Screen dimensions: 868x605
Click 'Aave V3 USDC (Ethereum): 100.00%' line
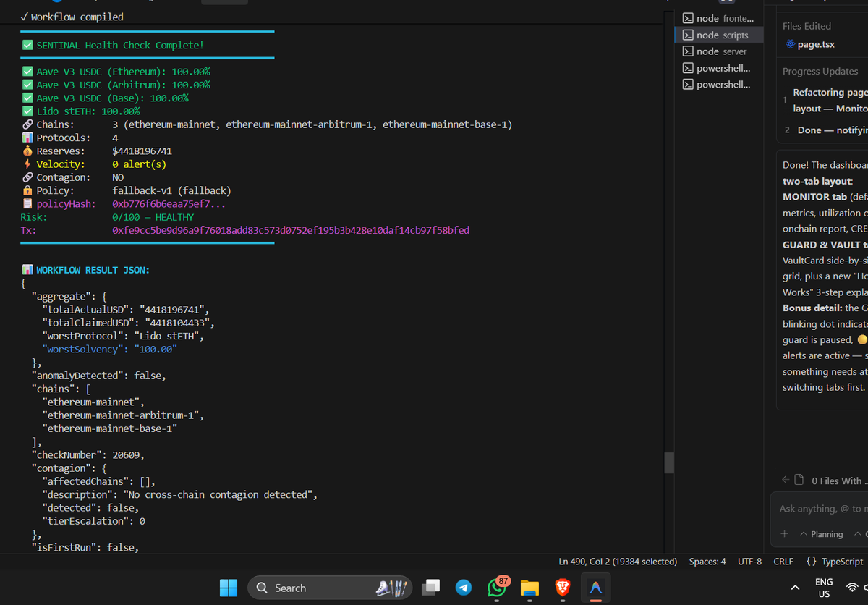click(x=124, y=72)
